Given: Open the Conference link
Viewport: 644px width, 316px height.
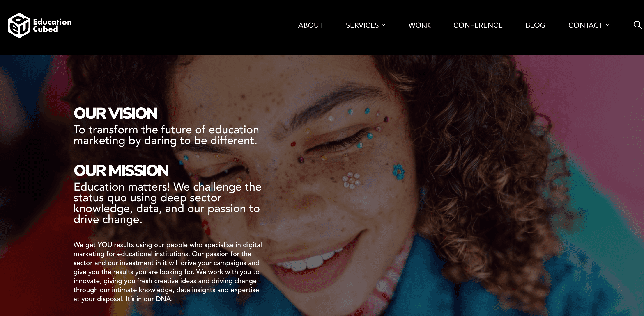Looking at the screenshot, I should coord(478,25).
